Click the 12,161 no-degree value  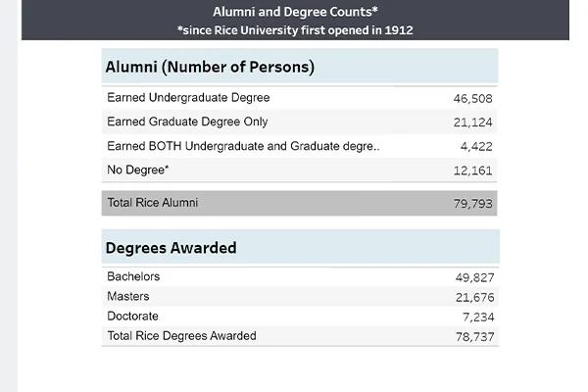point(474,171)
